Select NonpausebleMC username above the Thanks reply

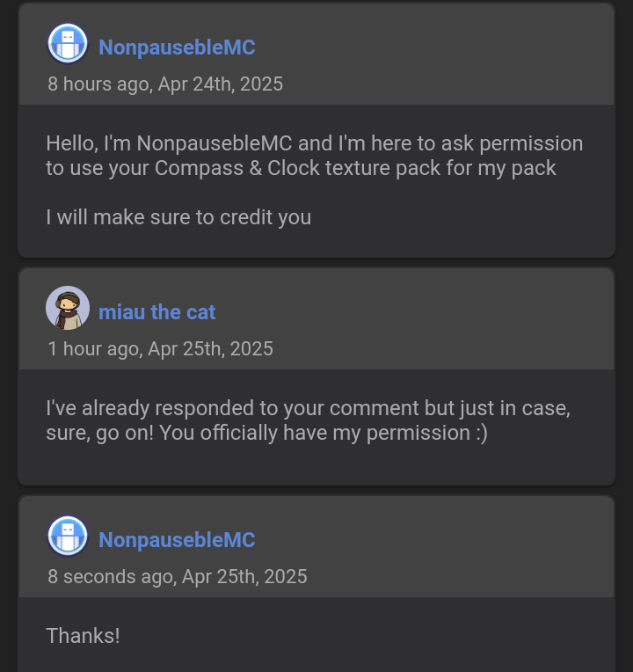click(x=177, y=539)
